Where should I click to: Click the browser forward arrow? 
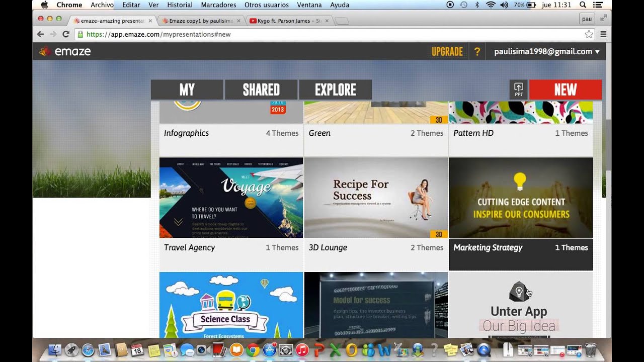coord(53,34)
